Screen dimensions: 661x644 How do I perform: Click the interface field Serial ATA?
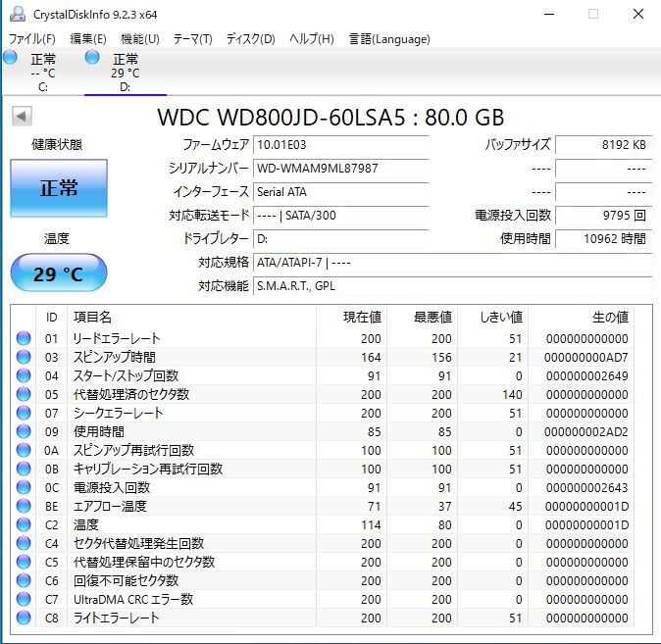tap(340, 192)
